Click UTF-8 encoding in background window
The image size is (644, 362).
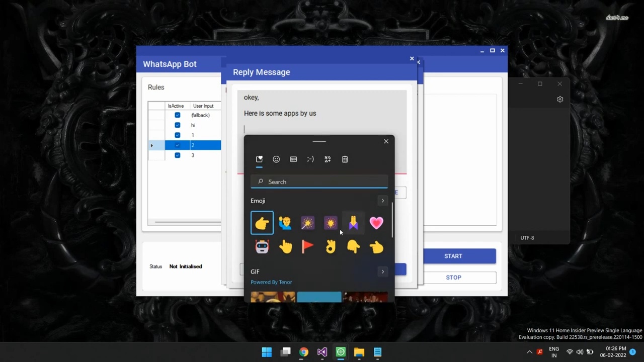click(x=527, y=238)
